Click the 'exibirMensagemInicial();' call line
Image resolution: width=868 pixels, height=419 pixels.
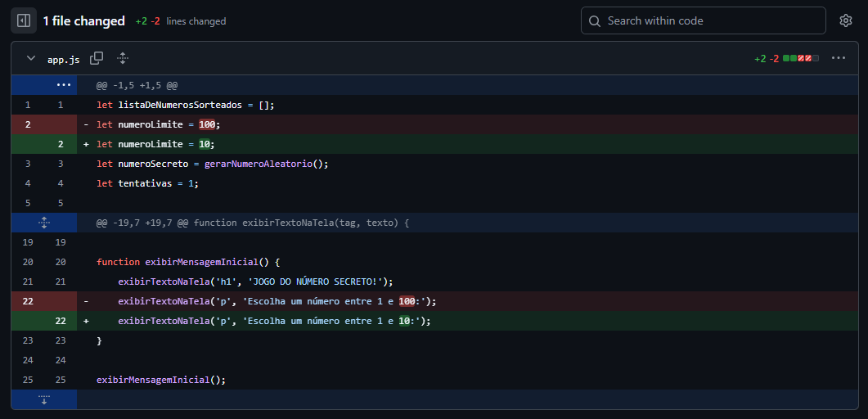tap(161, 380)
